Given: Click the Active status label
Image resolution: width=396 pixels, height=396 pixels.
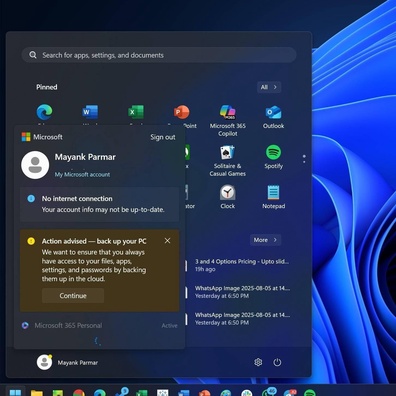Looking at the screenshot, I should tap(169, 326).
